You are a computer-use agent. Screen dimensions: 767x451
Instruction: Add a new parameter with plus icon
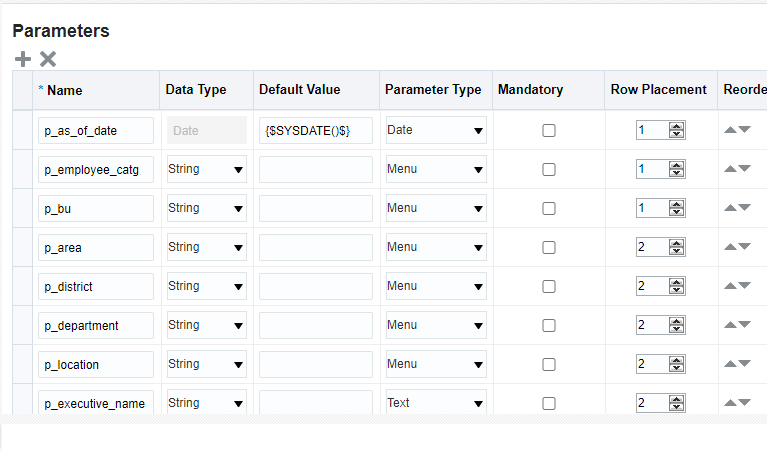(23, 59)
